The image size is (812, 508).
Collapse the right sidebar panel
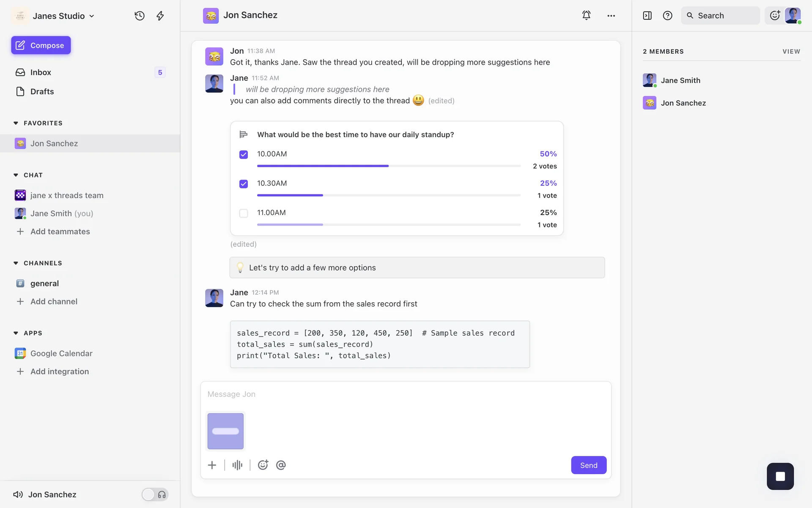click(x=647, y=16)
